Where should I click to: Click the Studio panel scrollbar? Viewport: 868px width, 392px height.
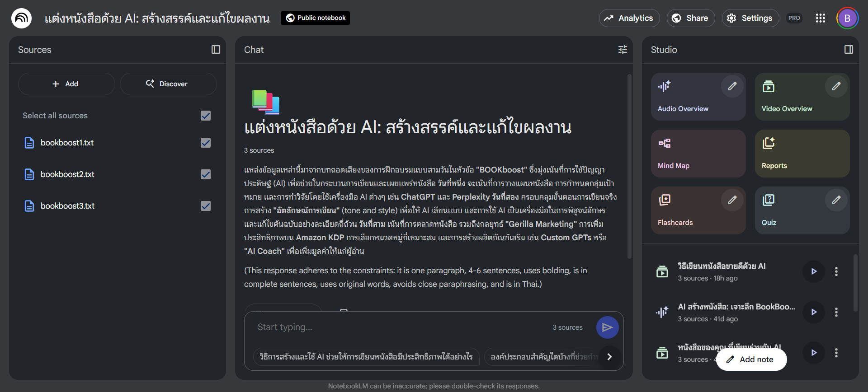855,283
